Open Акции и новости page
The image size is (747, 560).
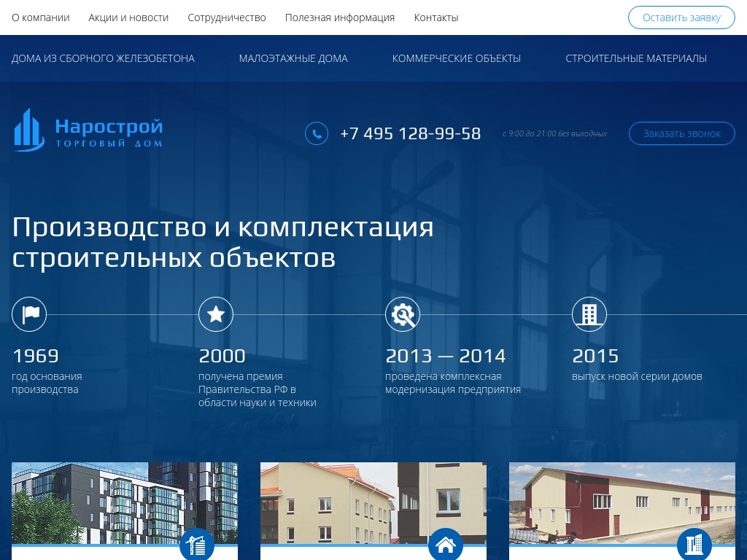point(128,17)
